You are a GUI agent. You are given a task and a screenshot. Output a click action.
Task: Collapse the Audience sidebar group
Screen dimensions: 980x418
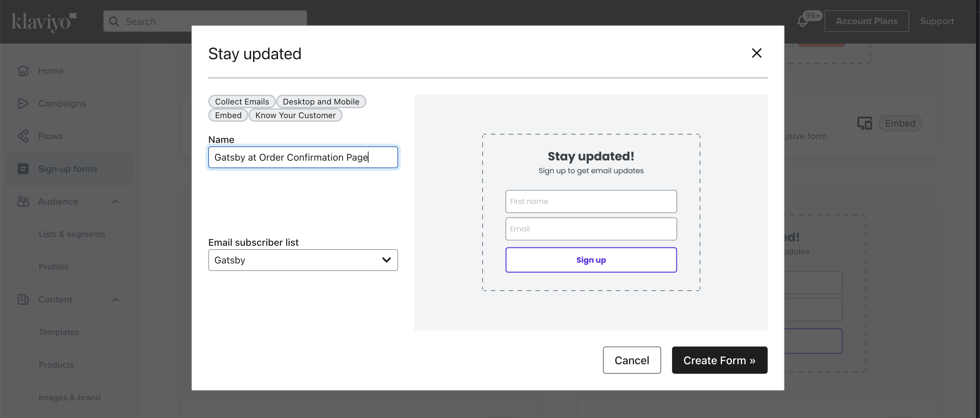click(115, 202)
